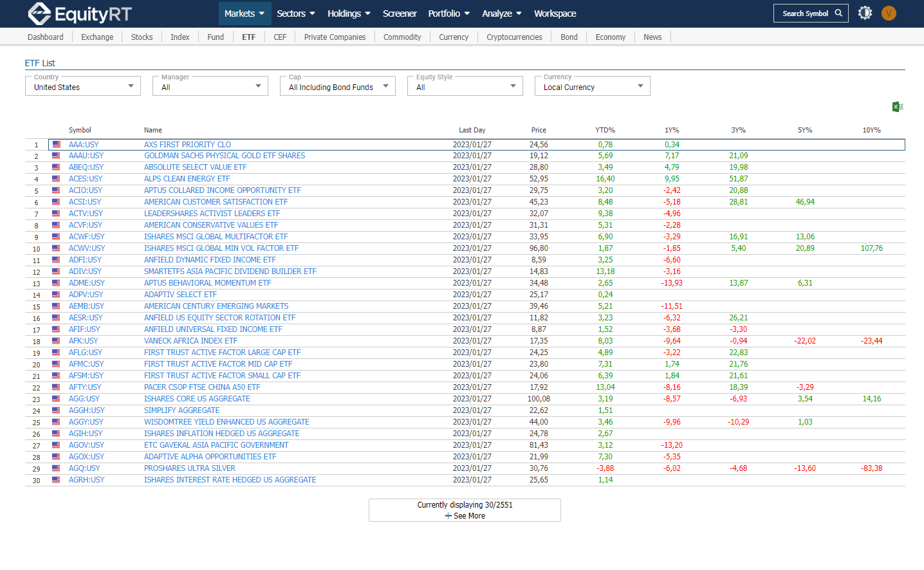
Task: Expand the Holdings menu
Action: [349, 14]
